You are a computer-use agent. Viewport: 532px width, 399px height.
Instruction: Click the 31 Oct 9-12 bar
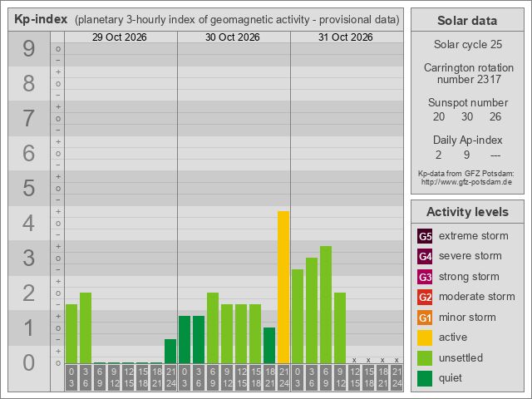pyautogui.click(x=340, y=328)
